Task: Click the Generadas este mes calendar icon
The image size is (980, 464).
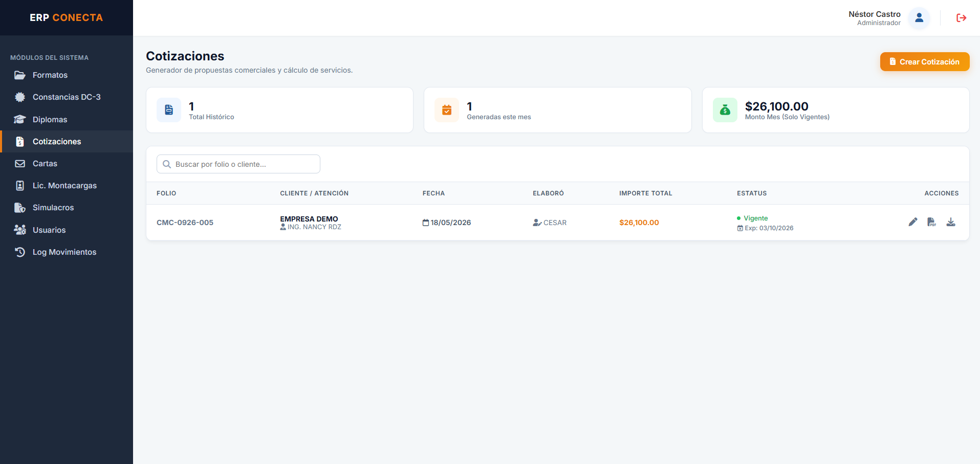Action: point(447,110)
